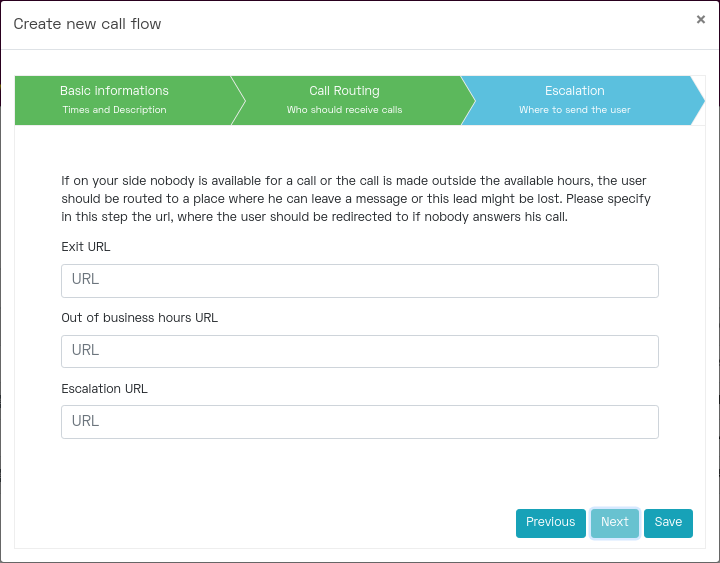Click the Out of business hours URL field
This screenshot has height=563, width=720.
(360, 351)
